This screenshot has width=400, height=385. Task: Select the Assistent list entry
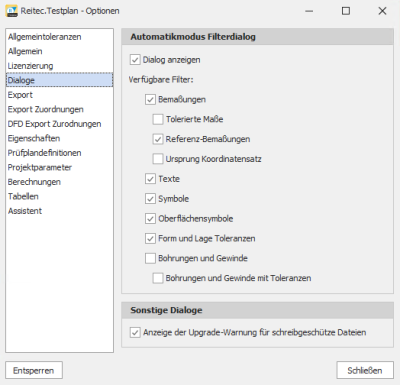(59, 211)
